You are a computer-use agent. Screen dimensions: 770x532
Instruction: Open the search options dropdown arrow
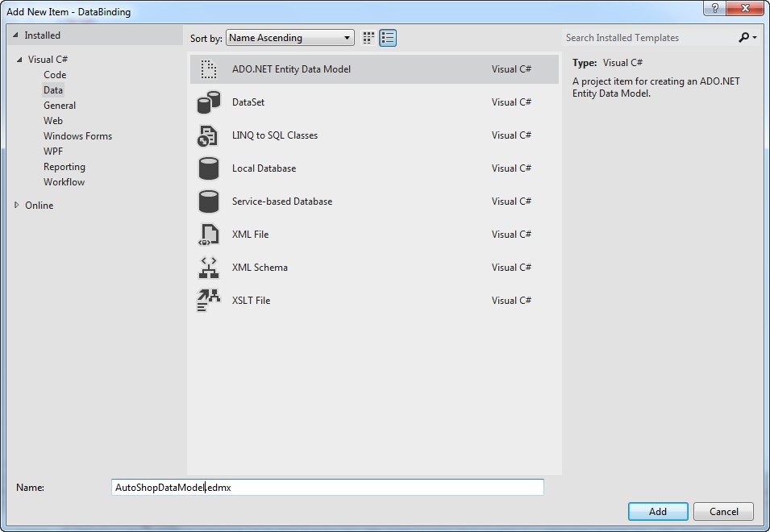click(x=755, y=37)
